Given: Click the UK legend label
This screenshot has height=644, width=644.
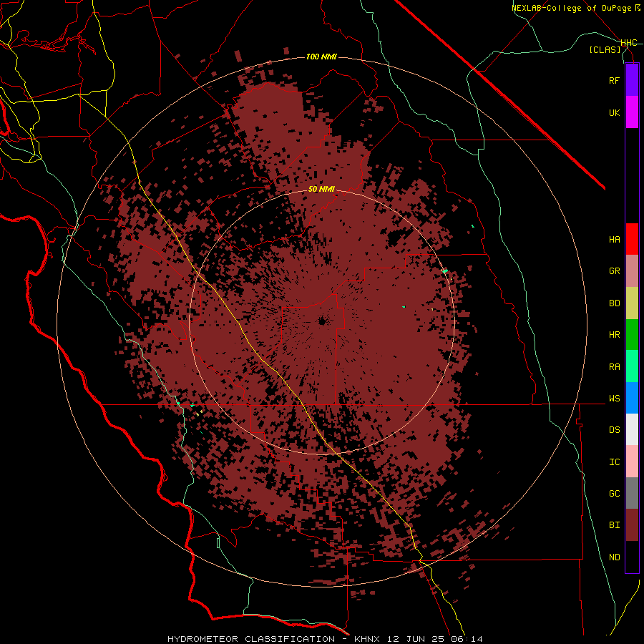Looking at the screenshot, I should [x=615, y=112].
